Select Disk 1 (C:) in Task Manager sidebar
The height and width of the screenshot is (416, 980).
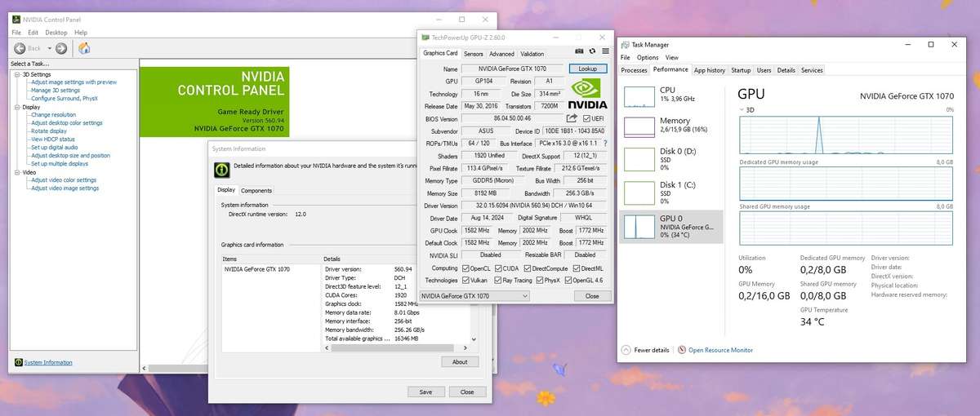click(671, 193)
